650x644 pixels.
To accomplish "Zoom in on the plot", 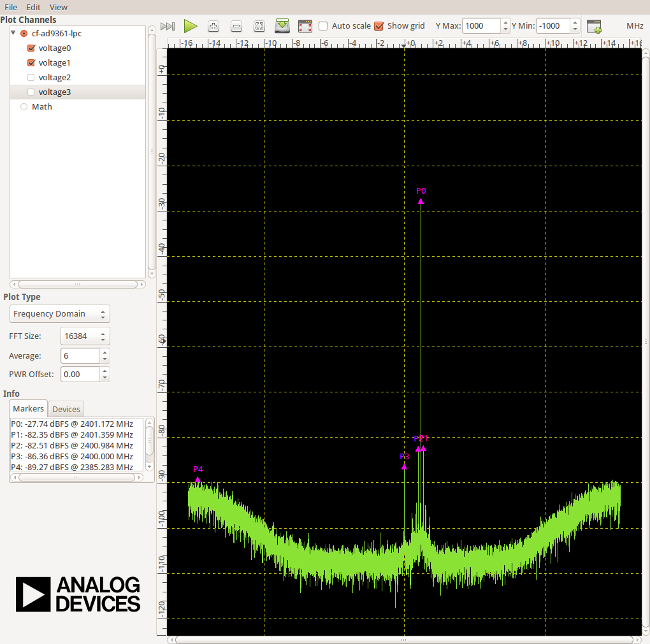I will click(x=213, y=26).
